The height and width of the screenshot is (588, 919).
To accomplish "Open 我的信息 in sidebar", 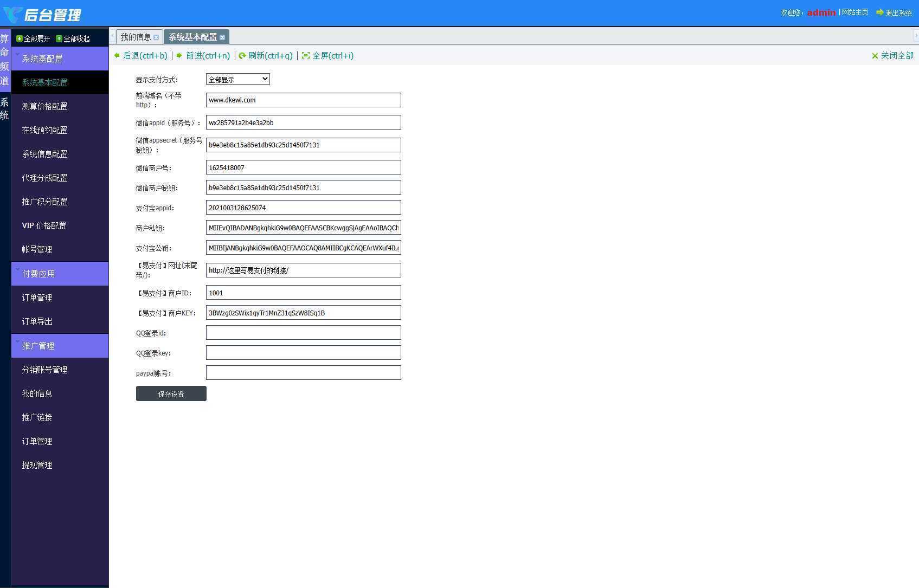I will pos(60,393).
